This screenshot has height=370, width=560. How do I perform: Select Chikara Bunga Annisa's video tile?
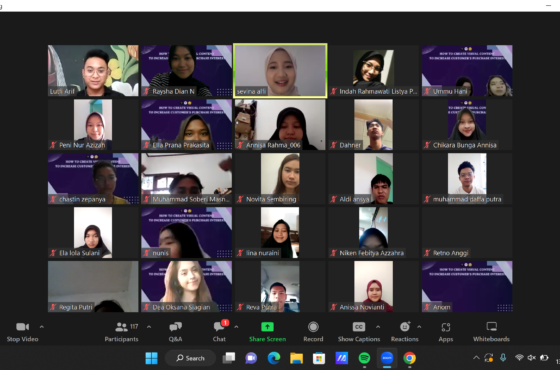pyautogui.click(x=467, y=124)
